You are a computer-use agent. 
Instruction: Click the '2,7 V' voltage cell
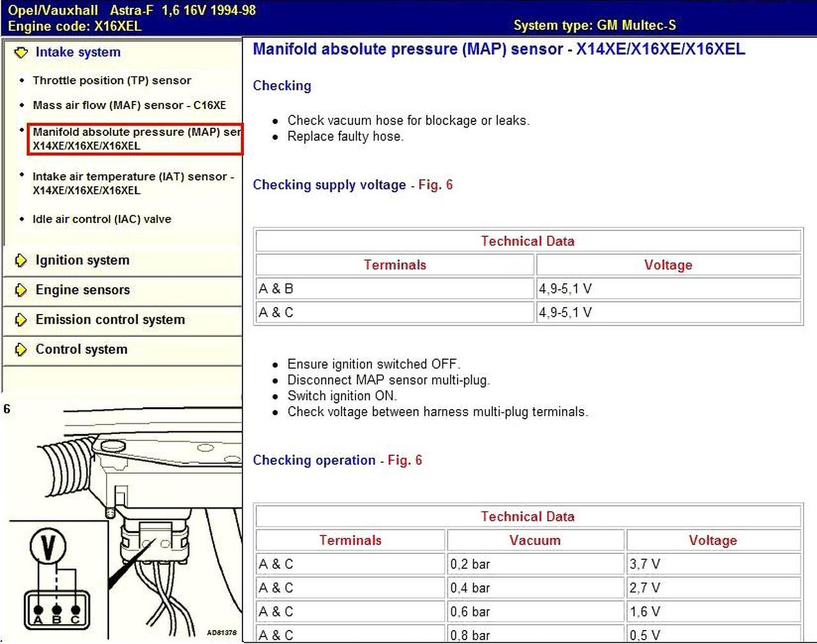[x=713, y=588]
